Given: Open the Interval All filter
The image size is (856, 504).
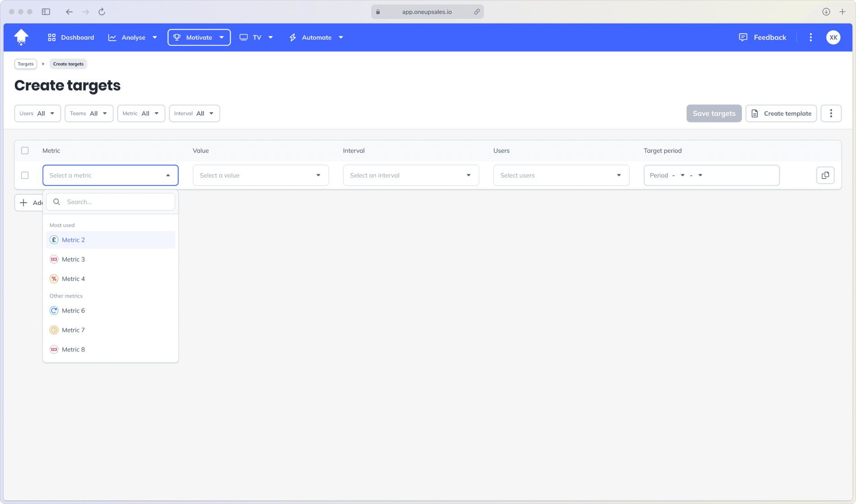Looking at the screenshot, I should click(194, 114).
